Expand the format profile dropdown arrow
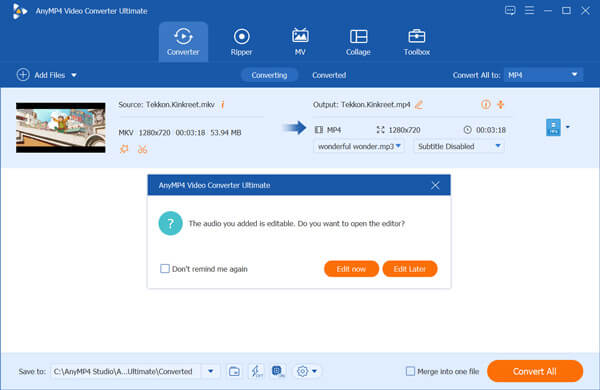 tap(568, 127)
